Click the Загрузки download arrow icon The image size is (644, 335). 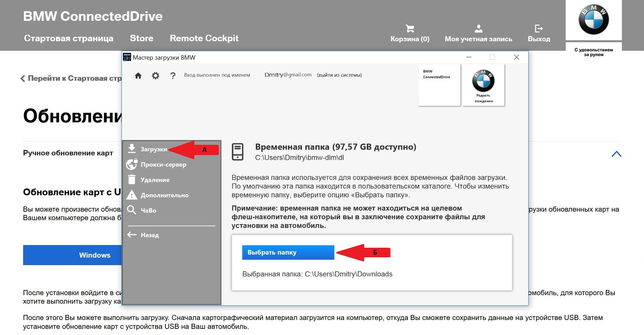point(132,149)
